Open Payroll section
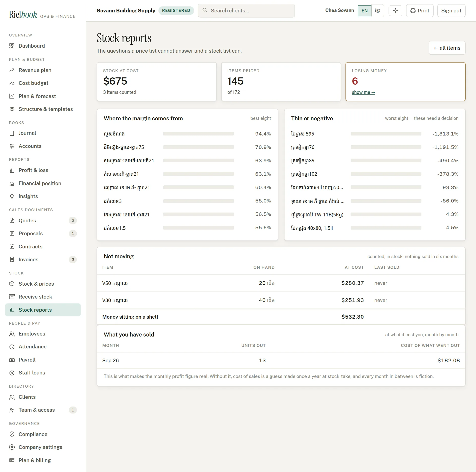476x472 pixels. (x=43, y=360)
